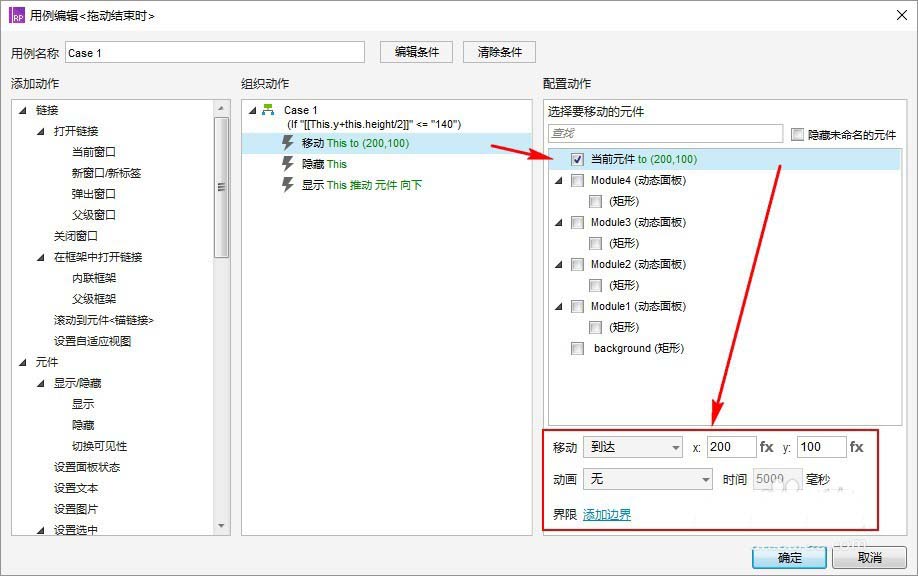The width and height of the screenshot is (918, 576).
Task: Collapse the 显示/隐藏 tree node
Action: click(41, 383)
